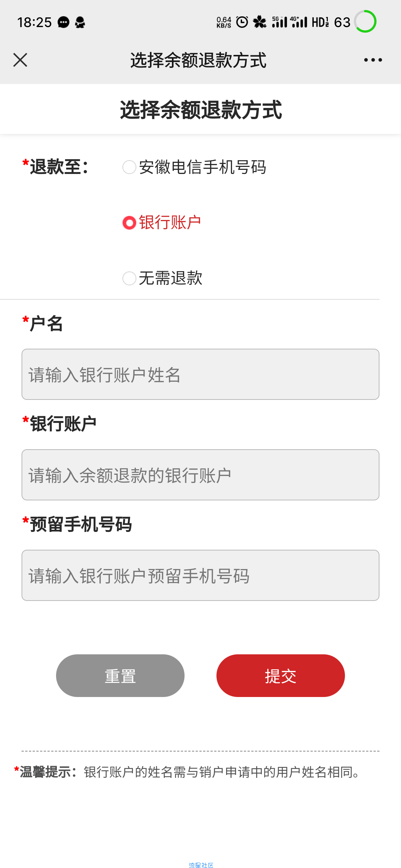Tap the alarm clock status icon
Screen dimensions: 401x868
[242, 22]
